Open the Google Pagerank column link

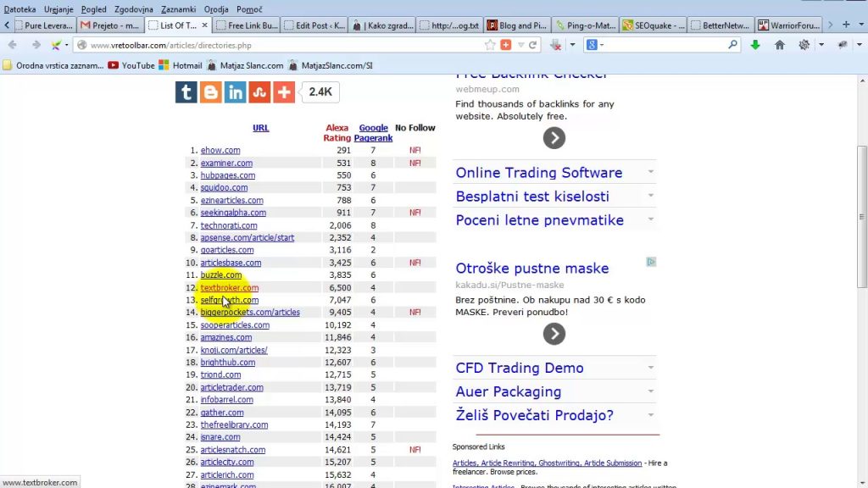click(373, 133)
